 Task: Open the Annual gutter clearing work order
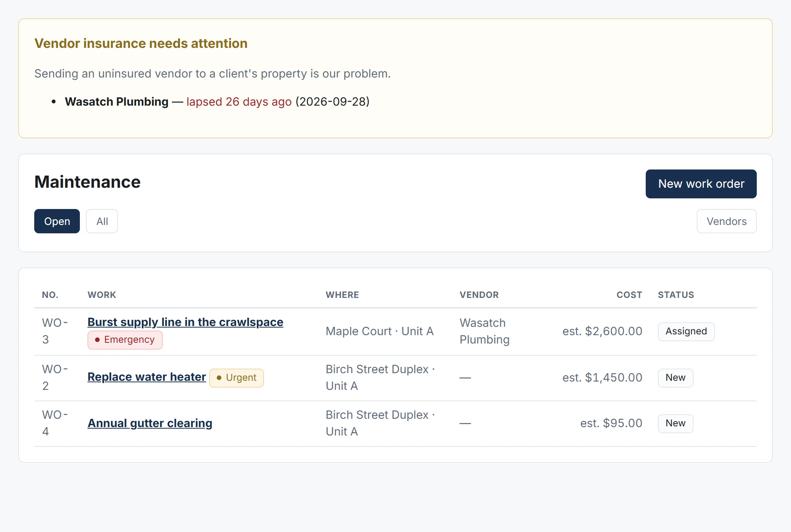tap(150, 423)
